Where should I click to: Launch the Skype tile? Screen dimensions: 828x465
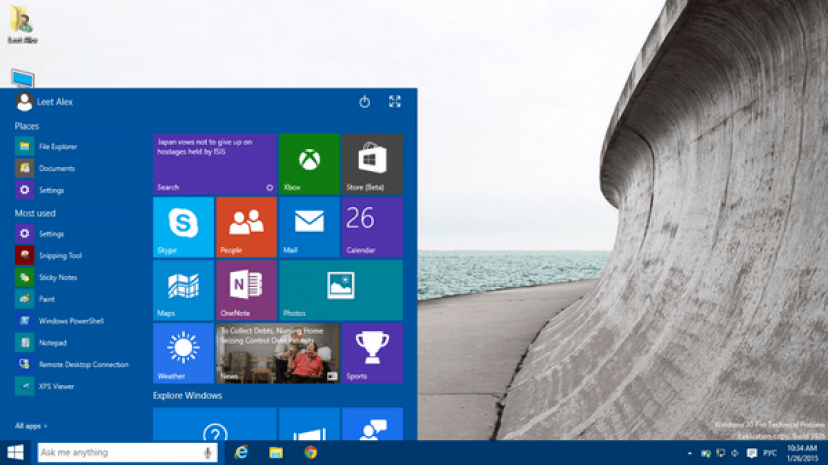tap(183, 227)
